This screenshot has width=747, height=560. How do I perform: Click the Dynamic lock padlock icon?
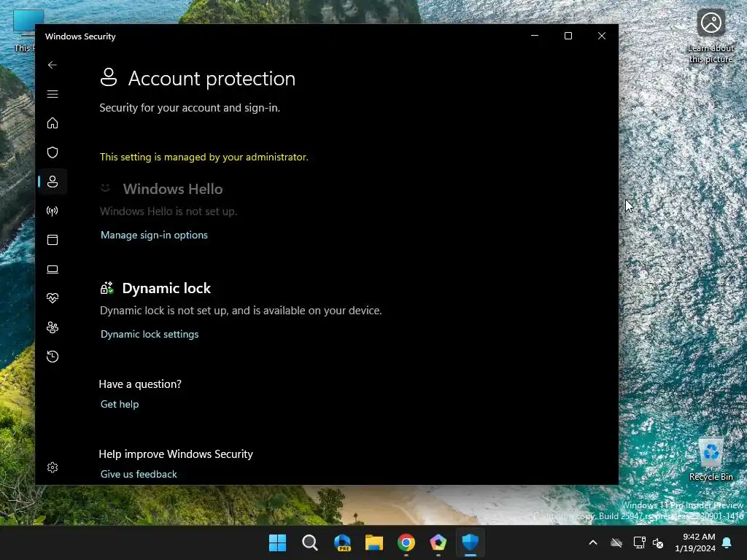click(x=107, y=288)
